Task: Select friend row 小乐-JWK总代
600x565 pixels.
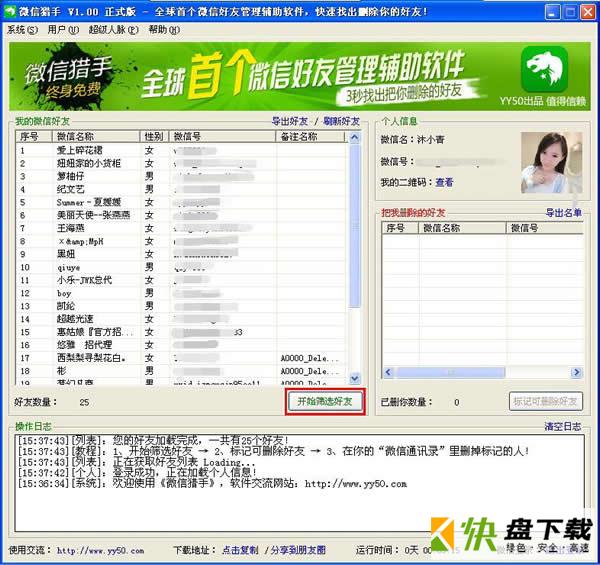Action: [x=181, y=280]
